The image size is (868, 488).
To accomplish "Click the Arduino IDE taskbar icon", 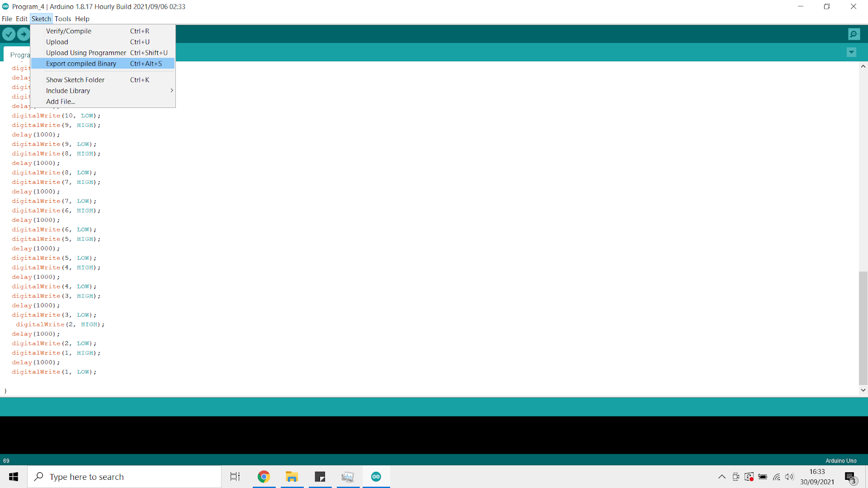I will [x=376, y=477].
